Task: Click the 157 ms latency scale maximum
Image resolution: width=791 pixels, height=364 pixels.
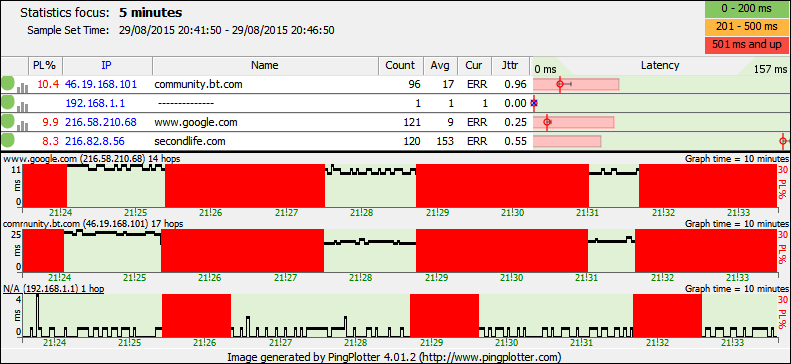Action: [770, 69]
